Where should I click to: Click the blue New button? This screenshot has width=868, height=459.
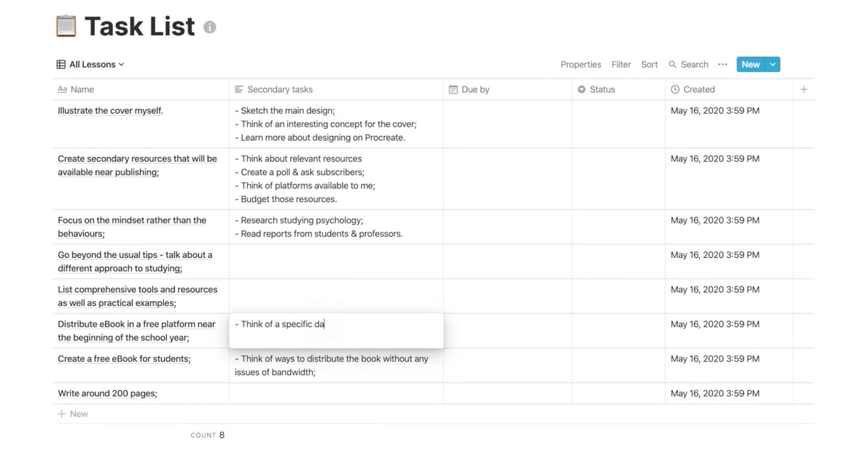751,64
